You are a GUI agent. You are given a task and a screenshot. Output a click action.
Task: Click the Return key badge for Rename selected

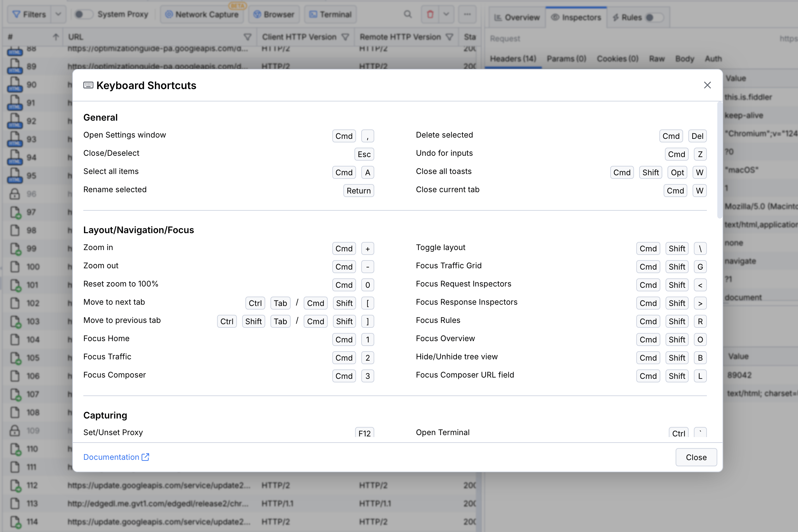coord(358,191)
